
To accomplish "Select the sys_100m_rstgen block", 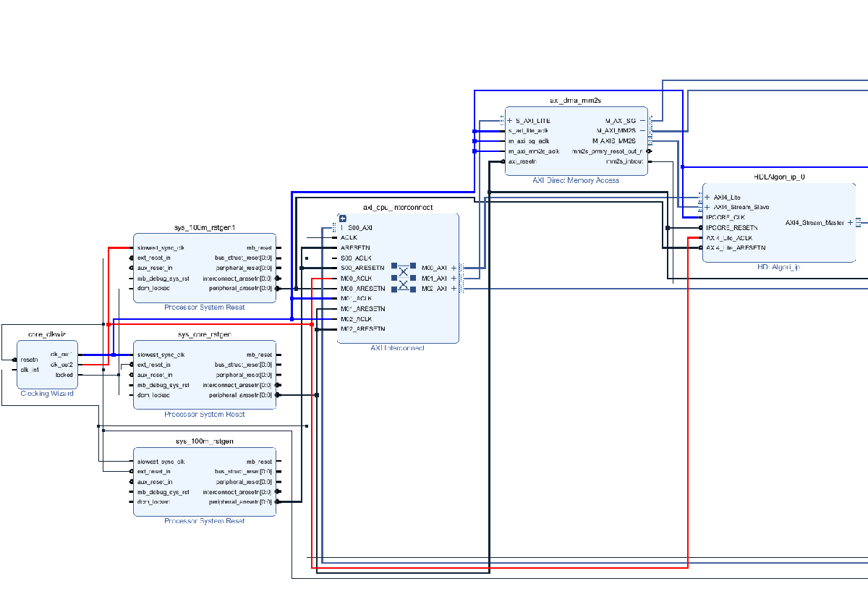I will coord(204,481).
